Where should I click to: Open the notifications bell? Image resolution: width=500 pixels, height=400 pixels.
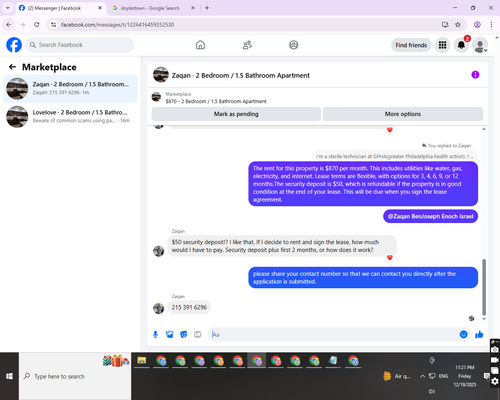click(x=461, y=45)
